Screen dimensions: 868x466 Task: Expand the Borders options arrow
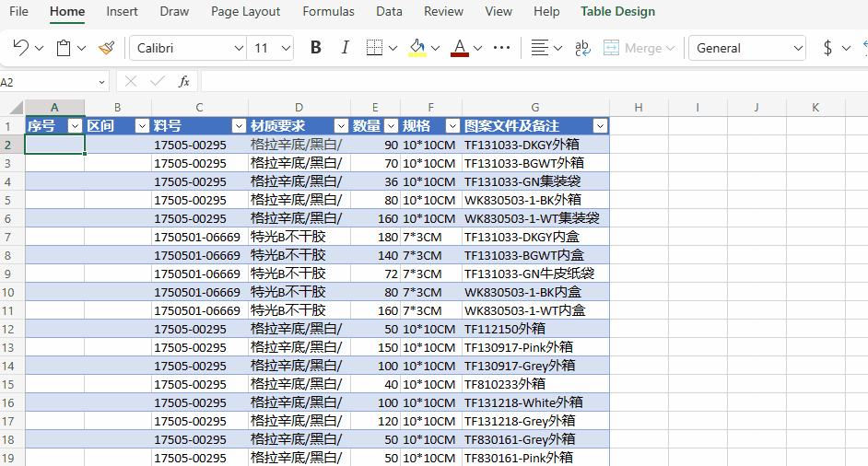(393, 49)
